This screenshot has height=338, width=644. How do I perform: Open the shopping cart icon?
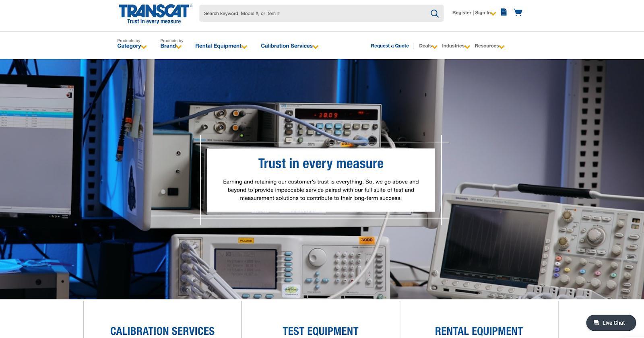[x=518, y=12]
